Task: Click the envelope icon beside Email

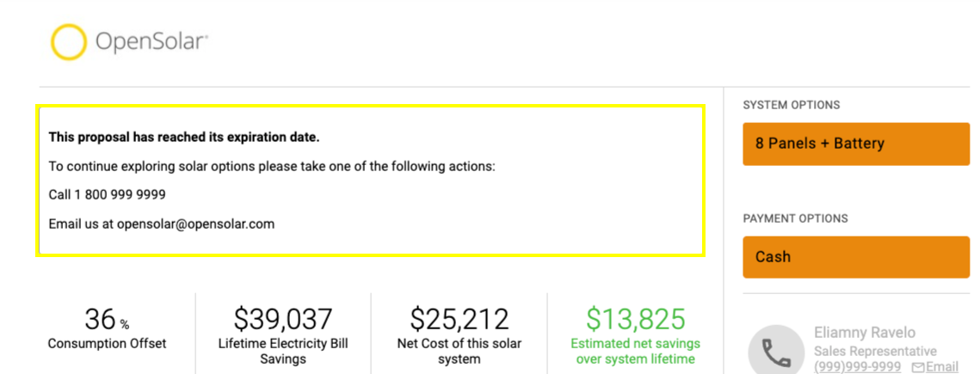Action: (x=918, y=367)
